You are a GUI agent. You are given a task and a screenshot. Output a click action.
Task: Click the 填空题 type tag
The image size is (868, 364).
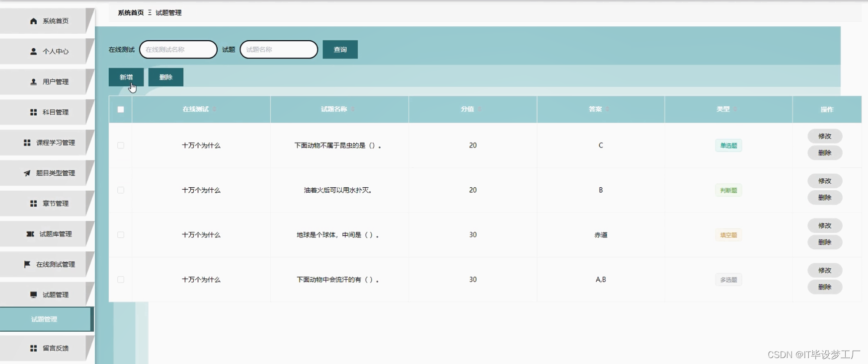pyautogui.click(x=728, y=235)
